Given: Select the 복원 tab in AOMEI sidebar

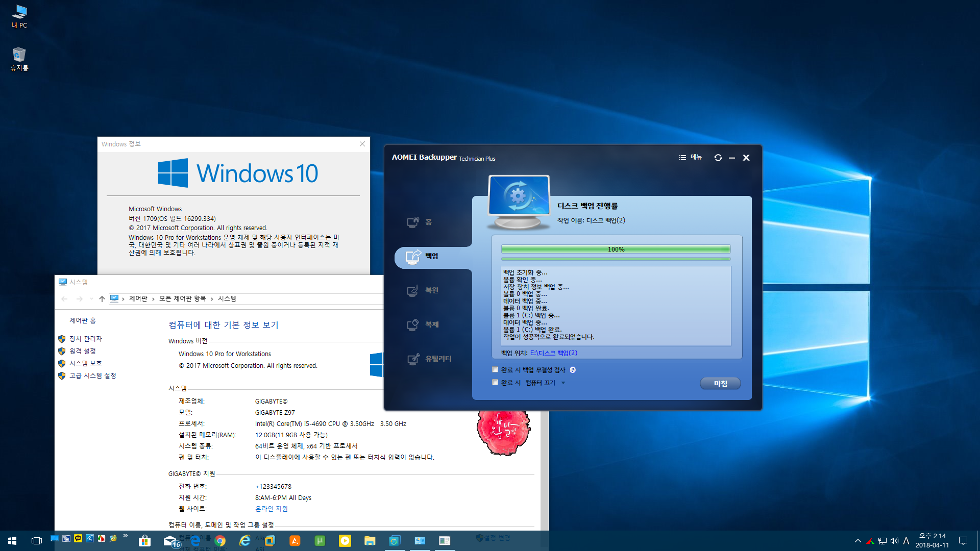Looking at the screenshot, I should (423, 290).
